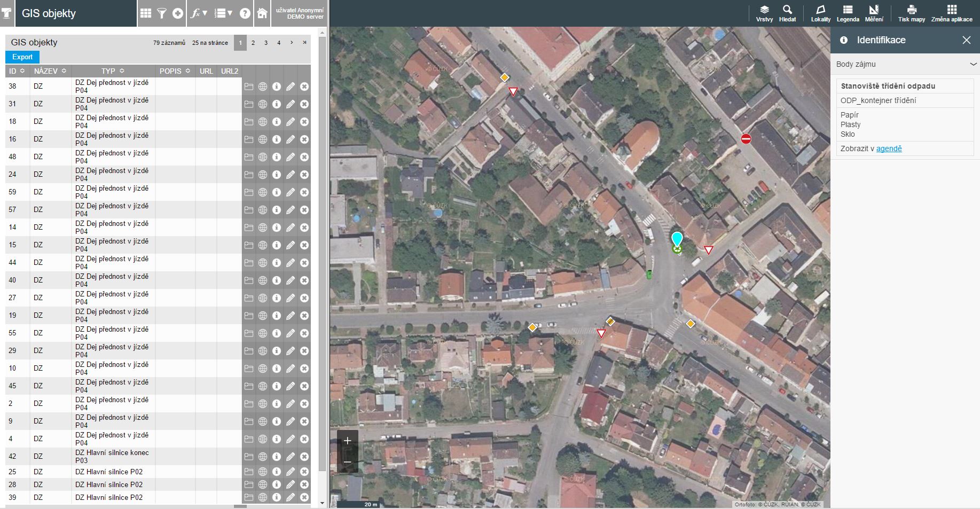Screen dimensions: 980x509
Task: Open the info icon for record ID 16
Action: 277,139
